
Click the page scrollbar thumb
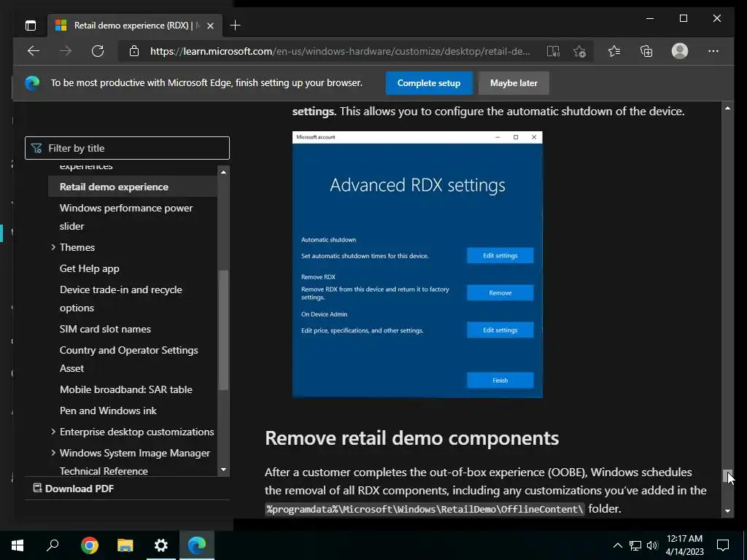tap(727, 475)
